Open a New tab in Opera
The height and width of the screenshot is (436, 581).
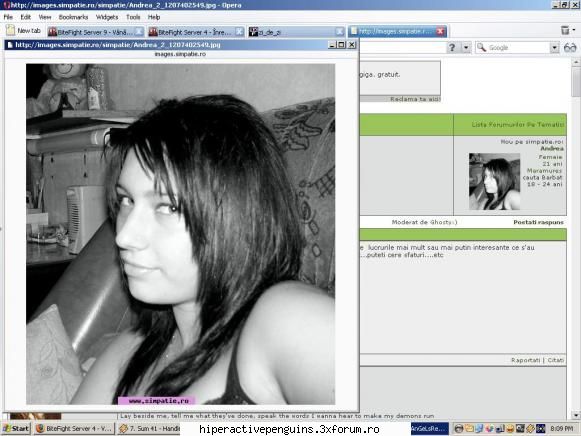[x=23, y=31]
